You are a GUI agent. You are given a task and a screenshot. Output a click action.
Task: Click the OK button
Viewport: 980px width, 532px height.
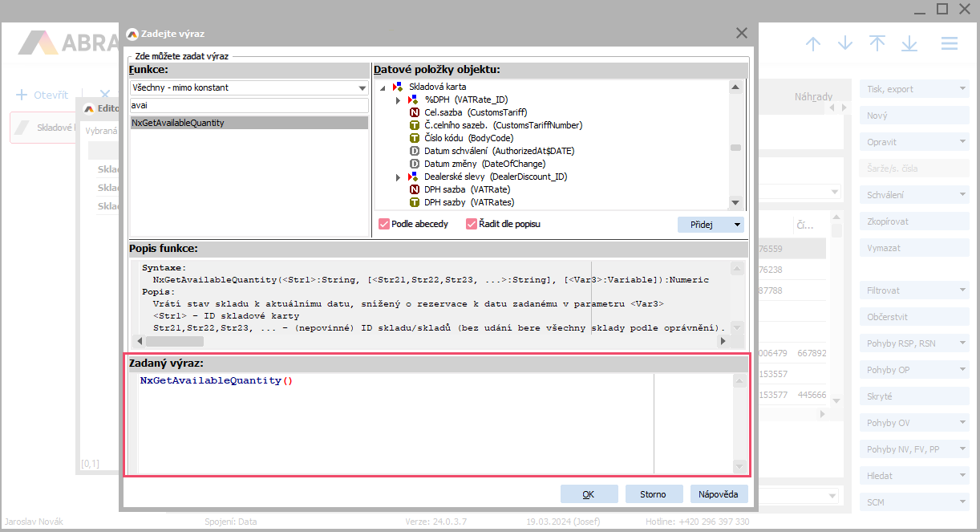click(x=589, y=494)
